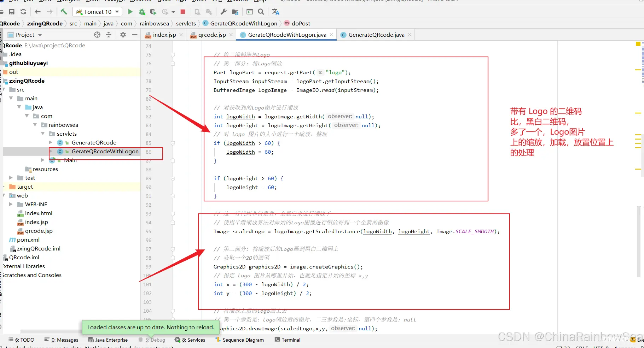644x348 pixels.
Task: Open the TODO tool window
Action: click(x=21, y=340)
